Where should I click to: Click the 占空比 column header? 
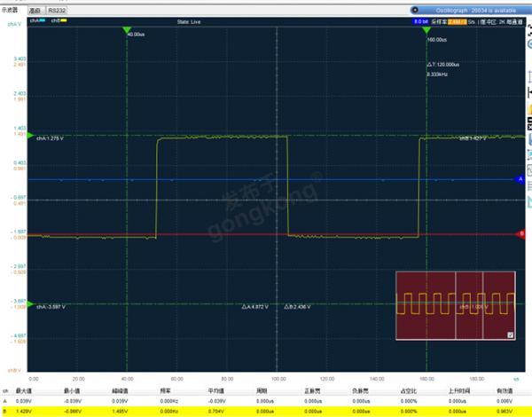coord(409,391)
